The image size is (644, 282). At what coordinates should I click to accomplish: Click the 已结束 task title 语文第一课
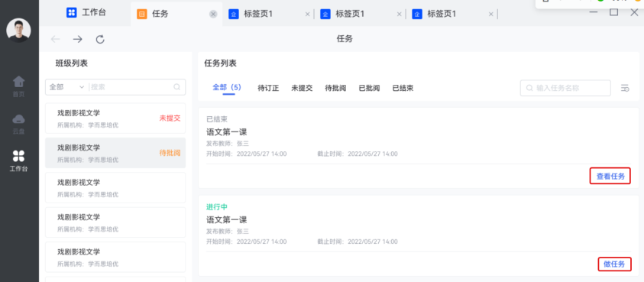point(226,132)
